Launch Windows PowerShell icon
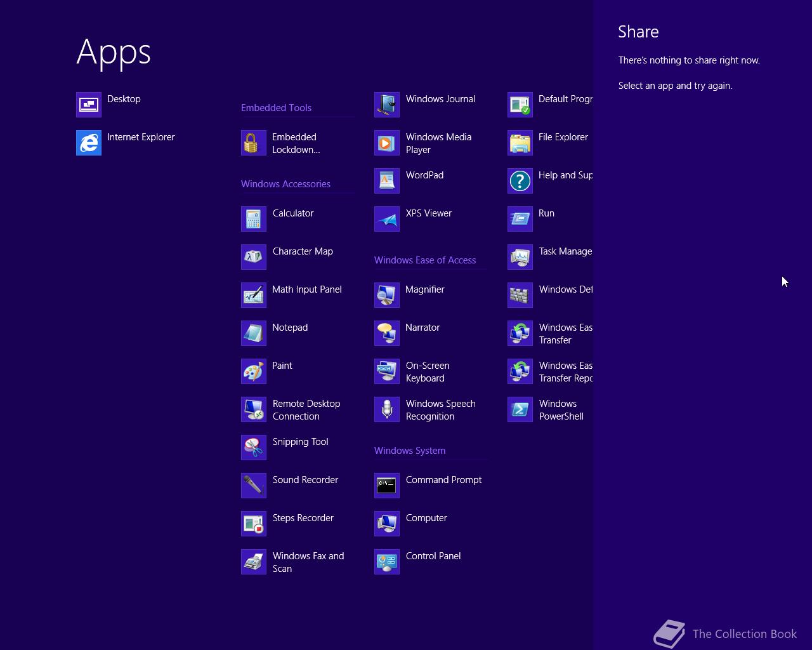The height and width of the screenshot is (650, 812). click(x=520, y=409)
